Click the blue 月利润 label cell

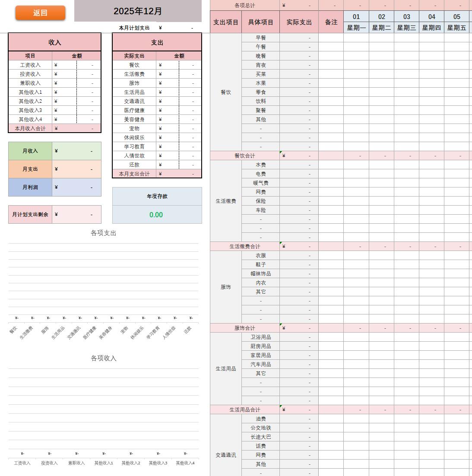coord(30,187)
